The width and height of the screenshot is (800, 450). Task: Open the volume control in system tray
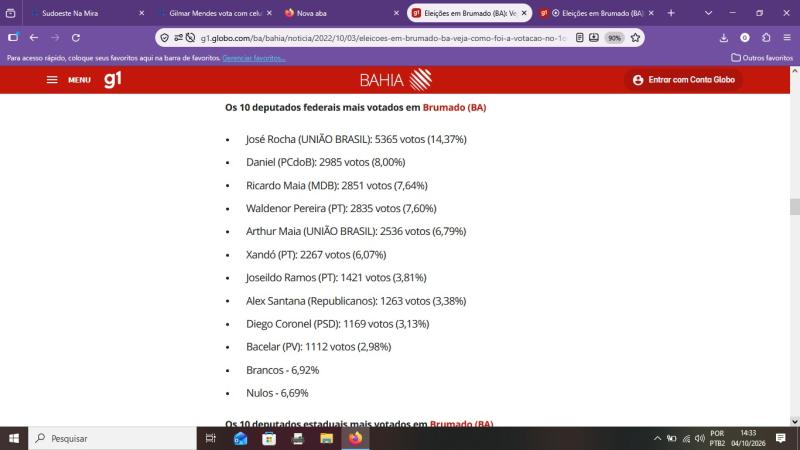point(700,438)
